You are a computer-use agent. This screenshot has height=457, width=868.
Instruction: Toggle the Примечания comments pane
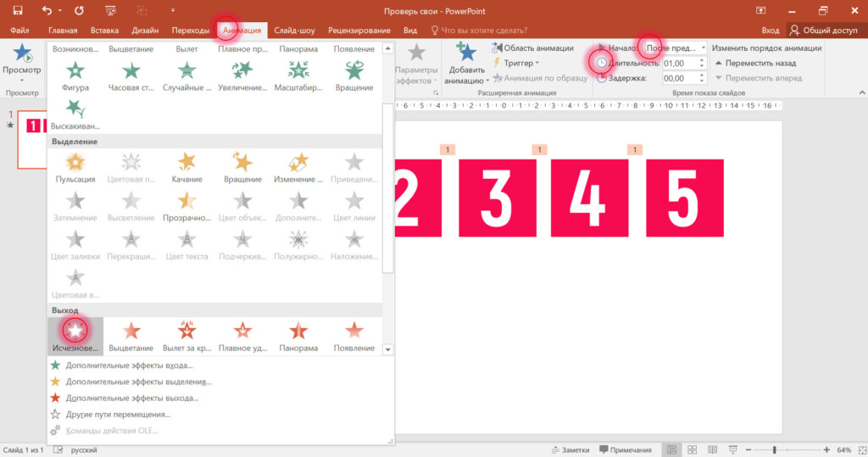[626, 449]
